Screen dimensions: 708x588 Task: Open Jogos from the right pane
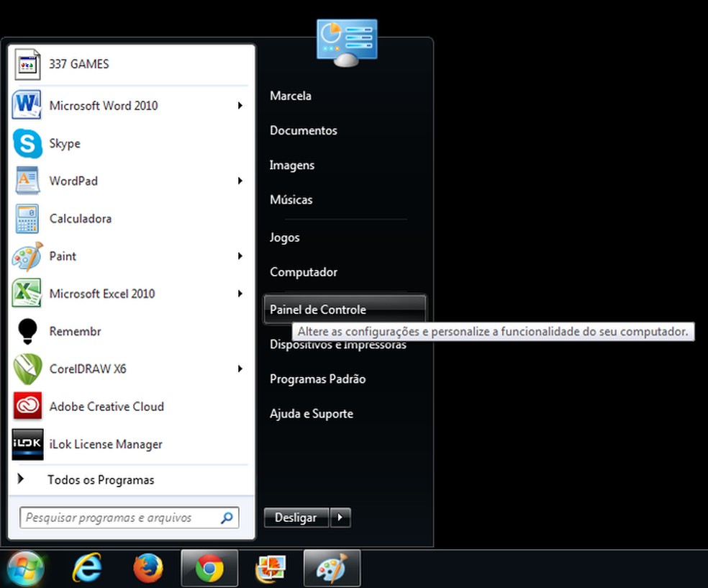pyautogui.click(x=284, y=238)
